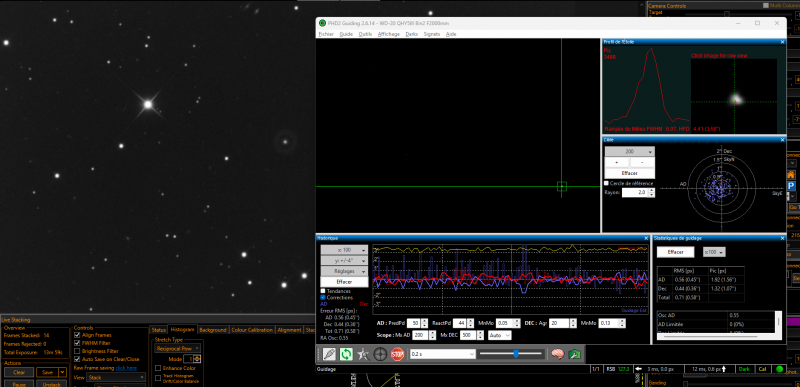The image size is (800, 387).
Task: Enable the Tendances checkbox
Action: point(323,291)
